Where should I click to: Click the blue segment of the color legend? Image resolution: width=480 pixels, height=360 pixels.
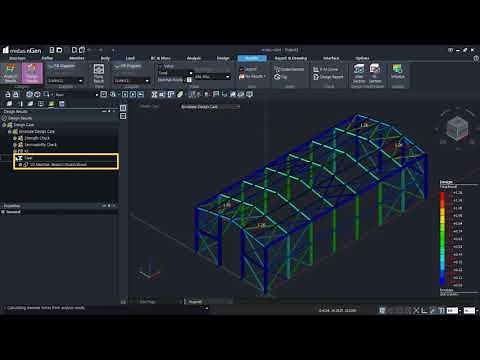coord(442,278)
